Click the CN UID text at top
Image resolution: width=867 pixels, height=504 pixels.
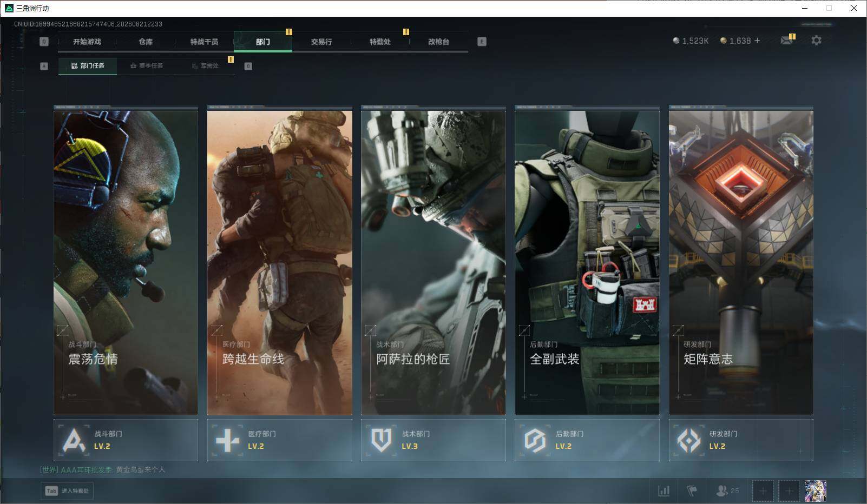88,24
